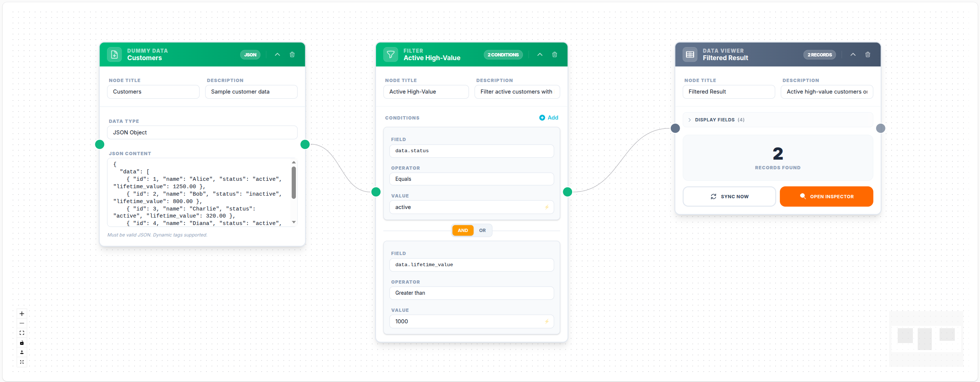Click Add to create a new condition

[x=549, y=118]
